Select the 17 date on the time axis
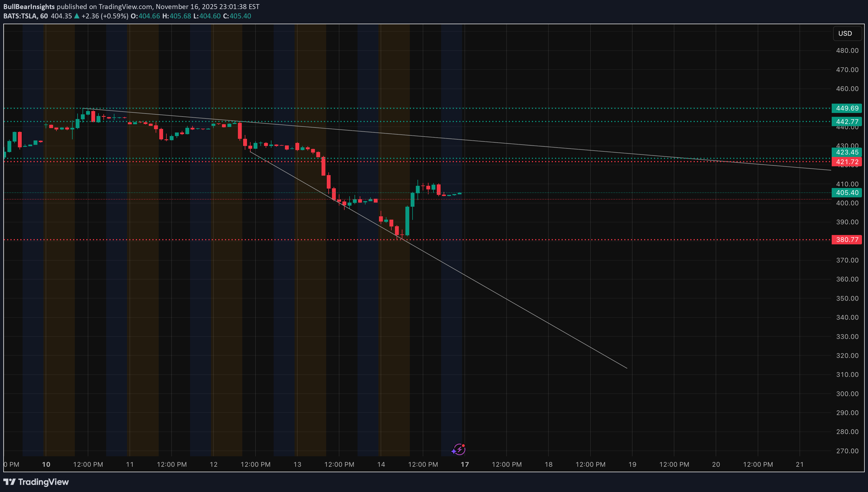Image resolution: width=868 pixels, height=492 pixels. (x=465, y=464)
